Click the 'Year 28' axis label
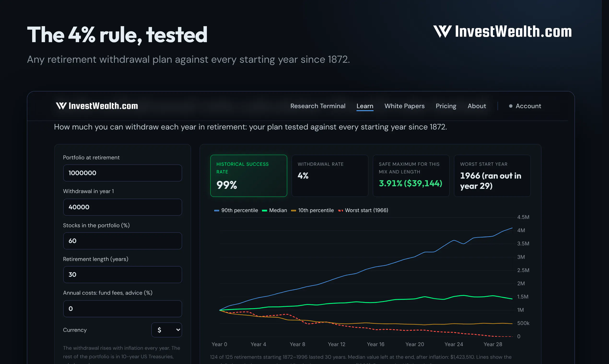The width and height of the screenshot is (609, 364). [x=493, y=344]
